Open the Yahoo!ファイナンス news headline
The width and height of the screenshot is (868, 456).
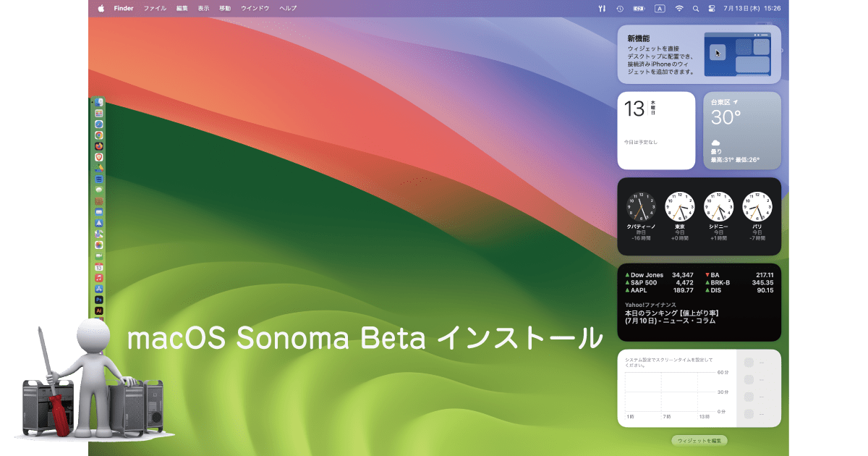point(672,316)
